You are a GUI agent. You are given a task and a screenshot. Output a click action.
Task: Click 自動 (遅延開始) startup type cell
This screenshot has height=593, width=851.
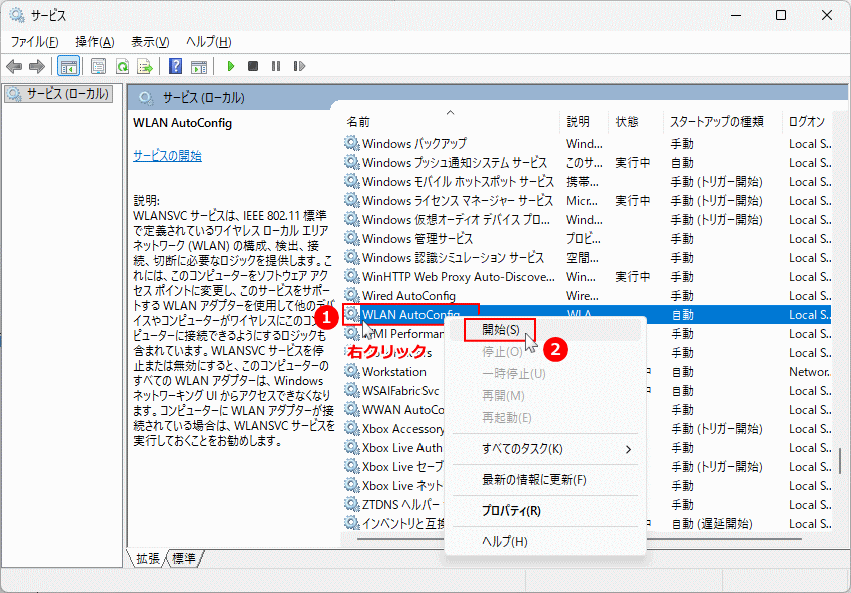[x=712, y=524]
